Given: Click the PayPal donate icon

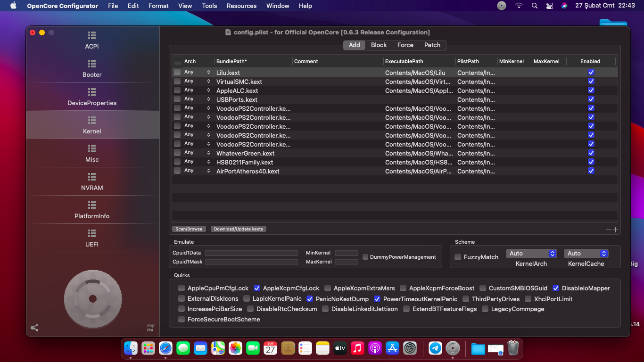Looking at the screenshot, I should [x=150, y=328].
